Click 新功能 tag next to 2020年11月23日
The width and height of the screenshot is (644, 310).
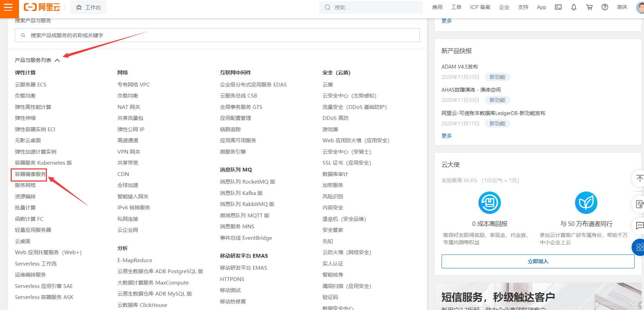pyautogui.click(x=497, y=77)
